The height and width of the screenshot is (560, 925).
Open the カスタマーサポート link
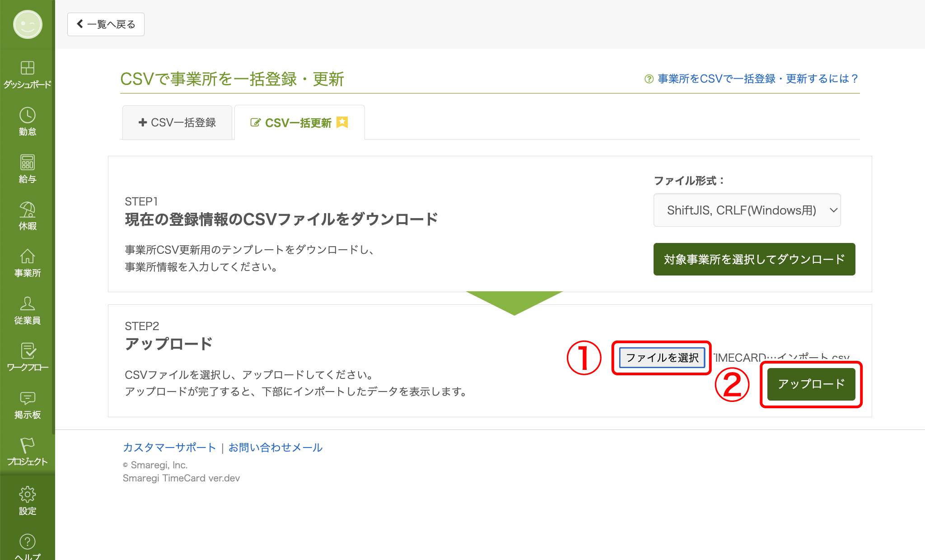pos(169,448)
